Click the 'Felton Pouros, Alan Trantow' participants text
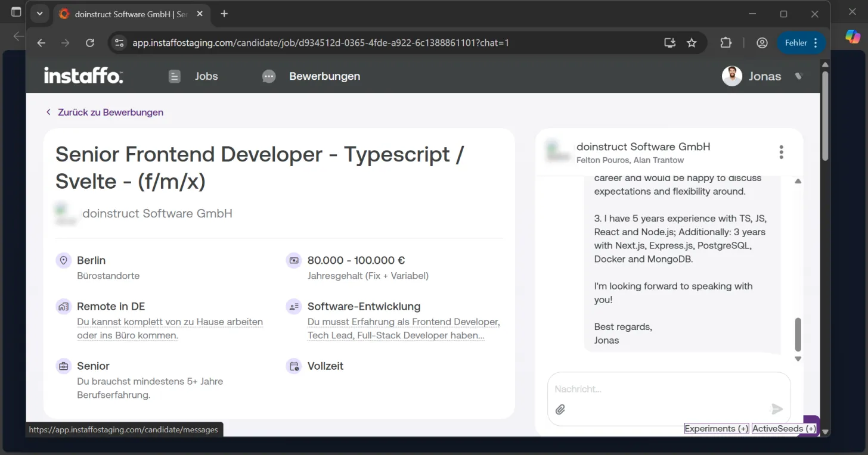The width and height of the screenshot is (868, 455). click(630, 160)
